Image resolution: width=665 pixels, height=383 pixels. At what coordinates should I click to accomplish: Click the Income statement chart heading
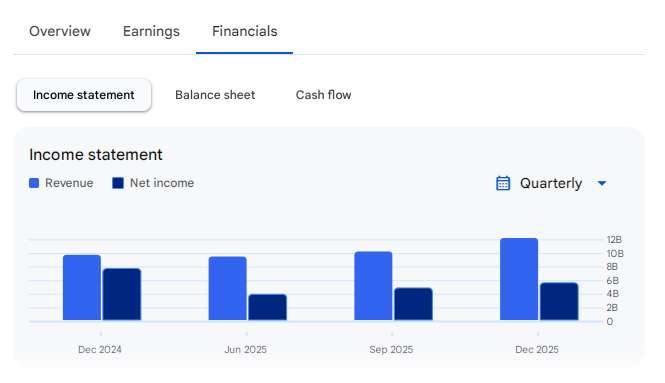pos(95,155)
